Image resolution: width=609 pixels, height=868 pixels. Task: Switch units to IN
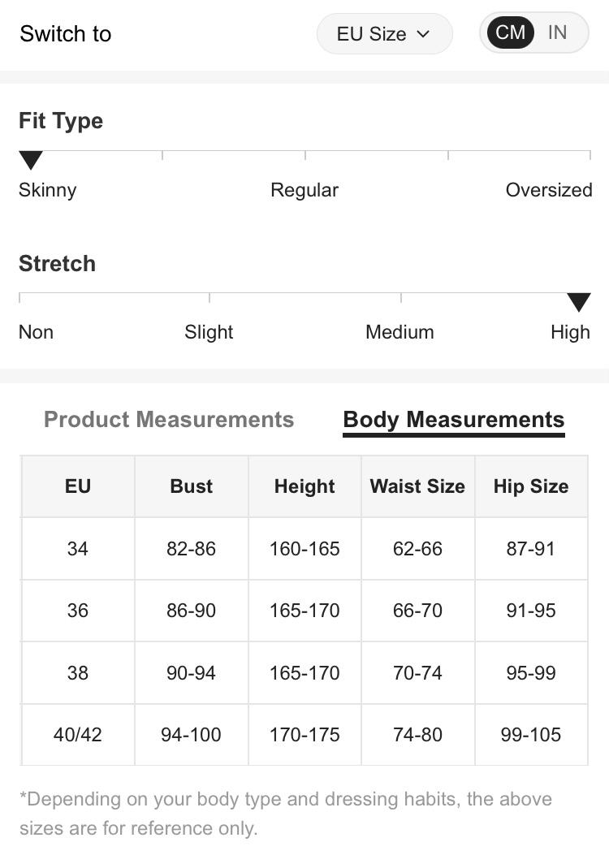pyautogui.click(x=557, y=32)
